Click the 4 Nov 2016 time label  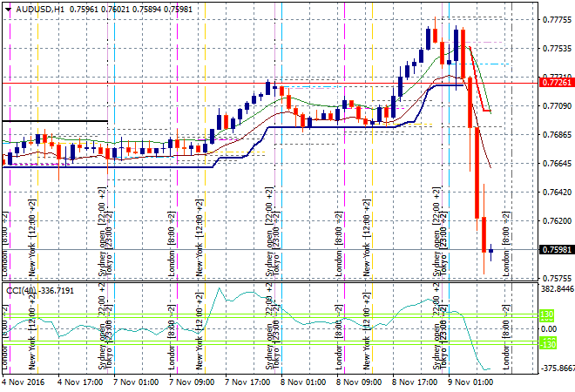coord(24,382)
